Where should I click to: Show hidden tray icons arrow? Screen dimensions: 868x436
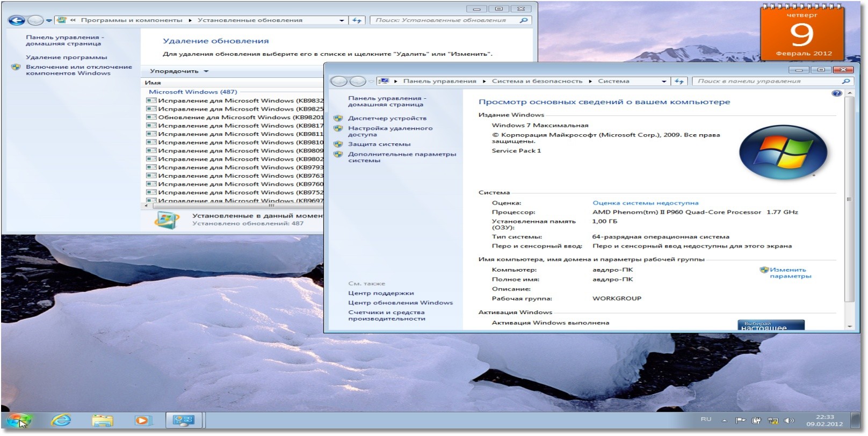(724, 420)
